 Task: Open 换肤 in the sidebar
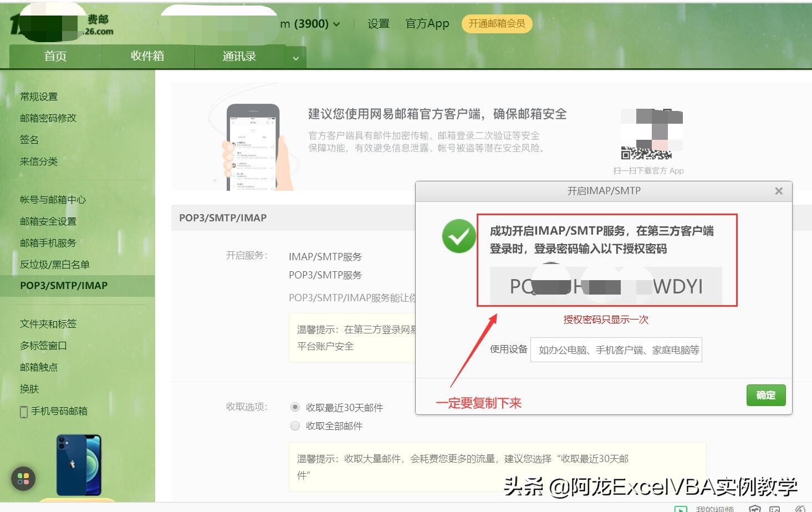pyautogui.click(x=30, y=389)
